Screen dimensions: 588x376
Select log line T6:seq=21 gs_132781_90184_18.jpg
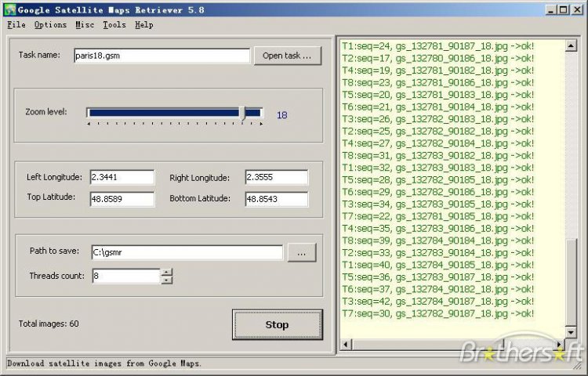(437, 107)
